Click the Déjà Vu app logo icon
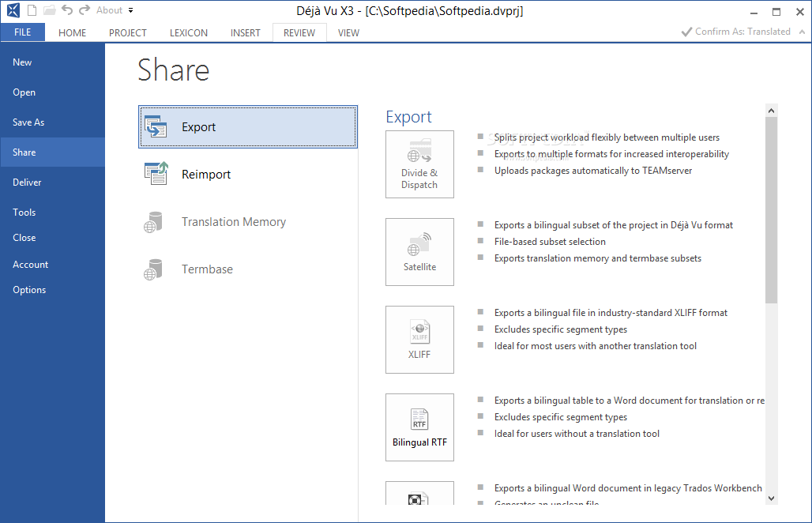This screenshot has height=523, width=812. (x=13, y=10)
